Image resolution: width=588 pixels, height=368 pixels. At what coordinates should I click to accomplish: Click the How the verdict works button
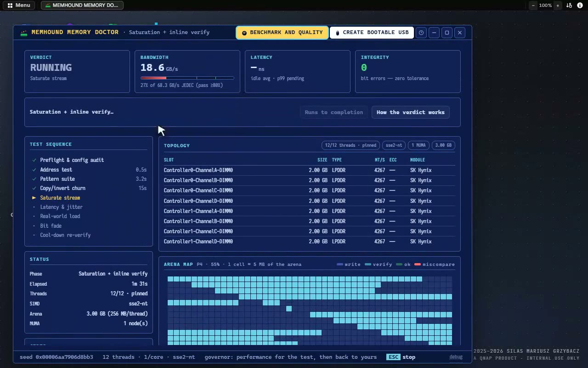coord(411,112)
